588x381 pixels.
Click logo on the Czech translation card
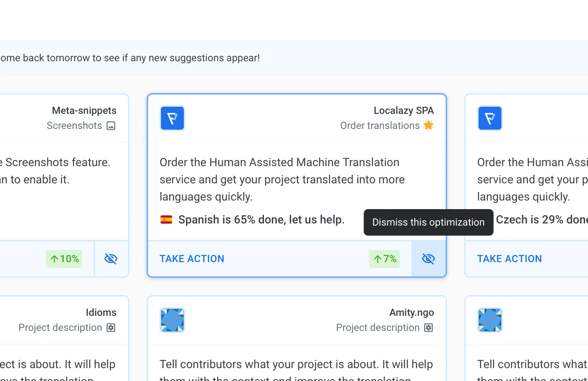(x=490, y=118)
